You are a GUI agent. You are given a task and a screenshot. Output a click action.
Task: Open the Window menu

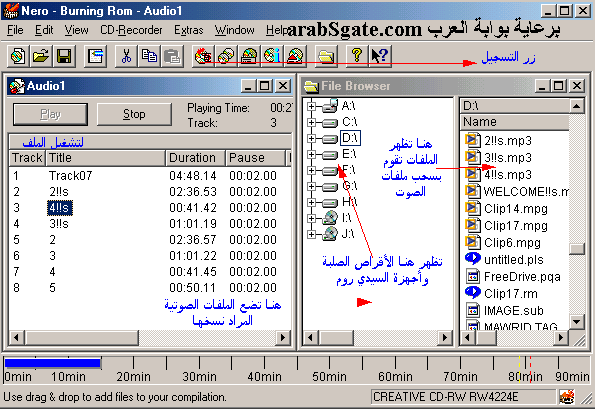(x=235, y=30)
